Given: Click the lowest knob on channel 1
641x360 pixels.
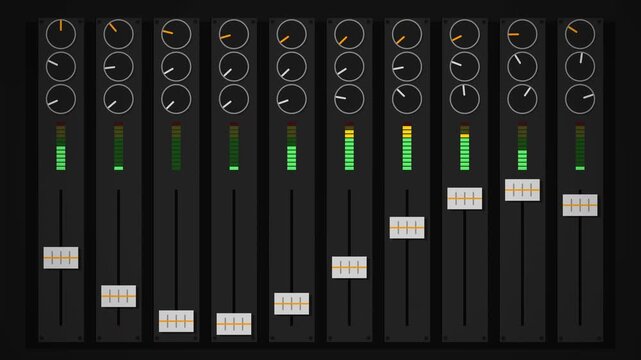Looking at the screenshot, I should [x=61, y=99].
